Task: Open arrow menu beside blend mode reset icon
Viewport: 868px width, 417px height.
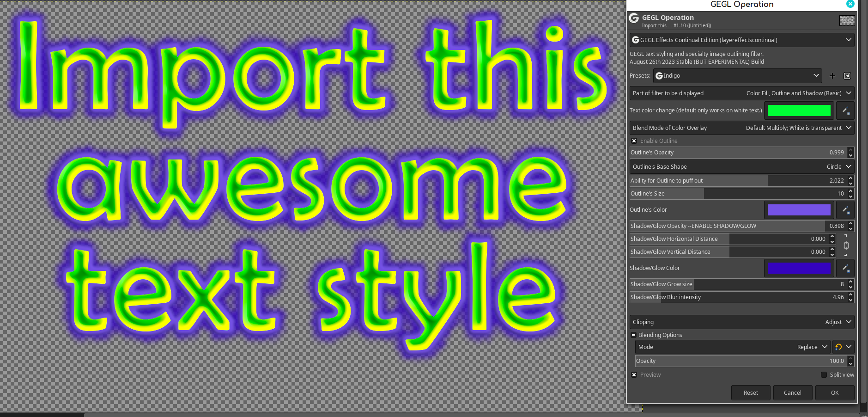Action: tap(849, 347)
